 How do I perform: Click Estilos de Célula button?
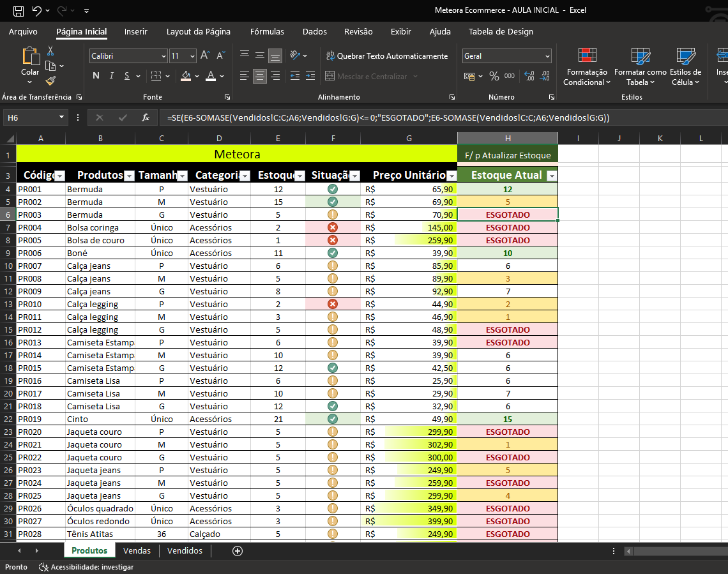pos(685,67)
